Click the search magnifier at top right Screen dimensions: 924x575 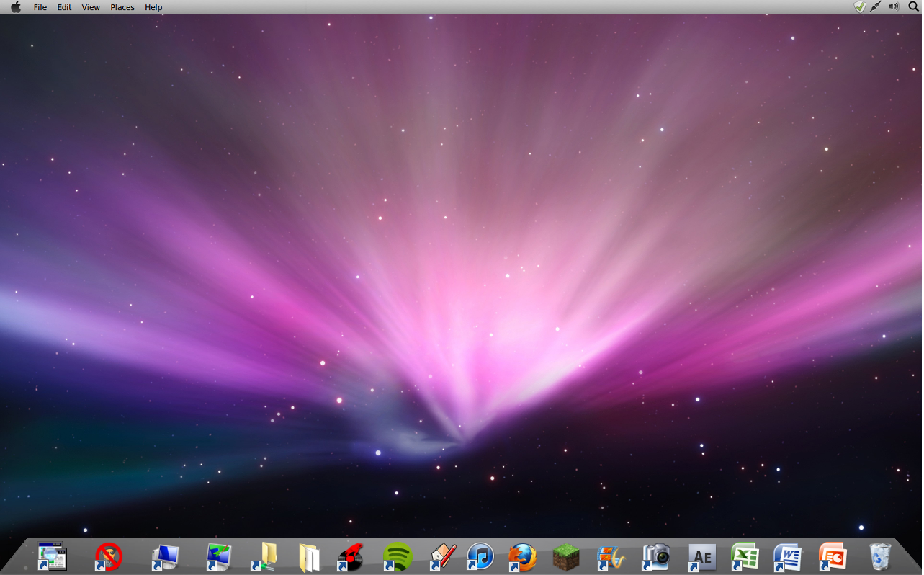pyautogui.click(x=912, y=6)
